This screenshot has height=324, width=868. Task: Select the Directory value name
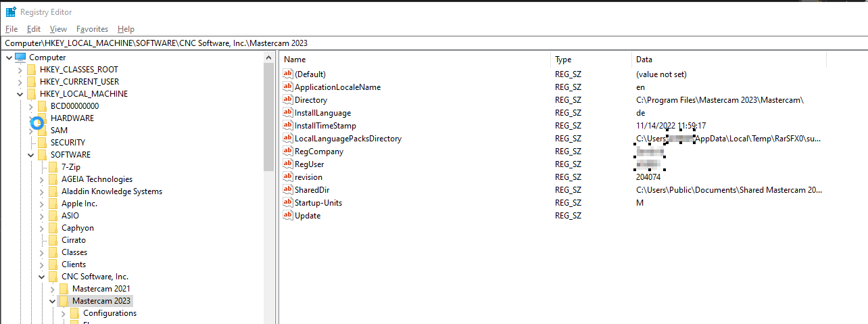click(x=311, y=100)
